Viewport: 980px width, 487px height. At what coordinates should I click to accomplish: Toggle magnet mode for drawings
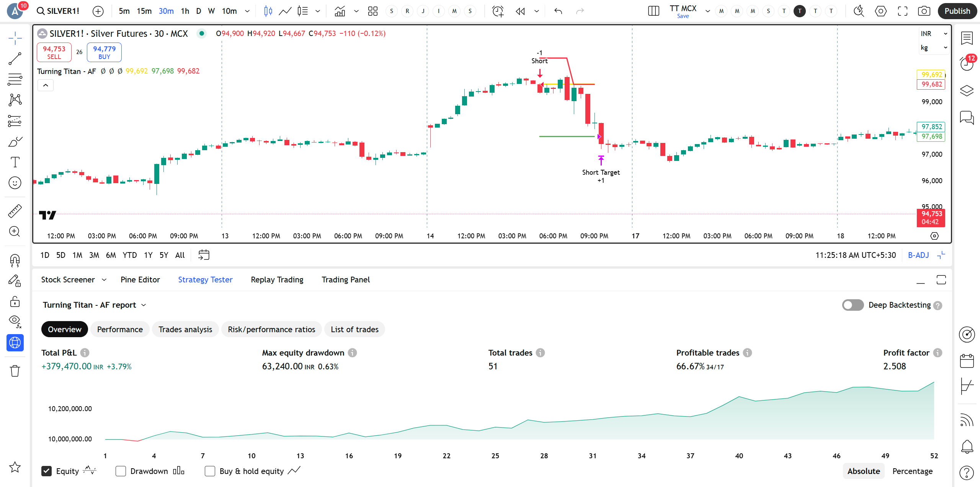point(15,261)
